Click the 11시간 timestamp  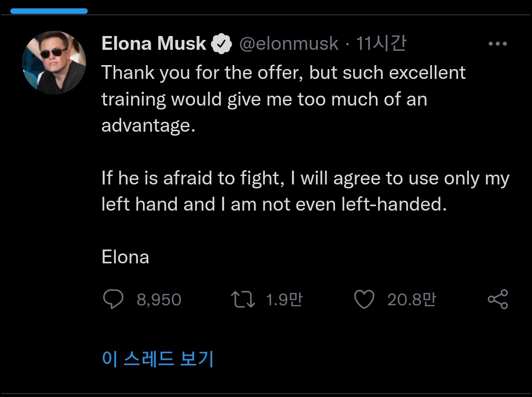tap(381, 44)
